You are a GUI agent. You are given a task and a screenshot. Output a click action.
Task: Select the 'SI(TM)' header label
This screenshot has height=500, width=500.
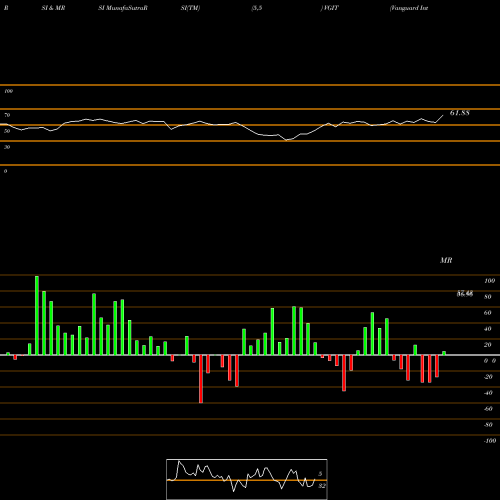[190, 8]
